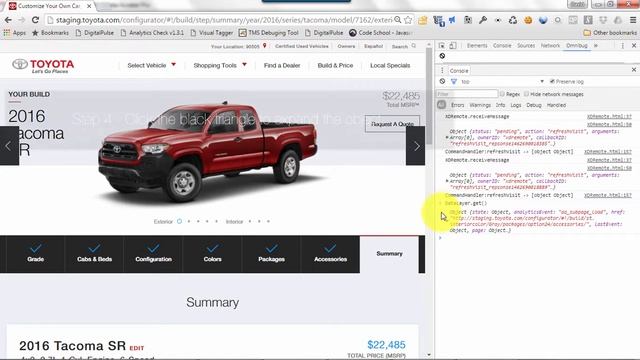This screenshot has width=640, height=360.
Task: Open the zoom magnifier icon in address bar
Action: tap(398, 20)
